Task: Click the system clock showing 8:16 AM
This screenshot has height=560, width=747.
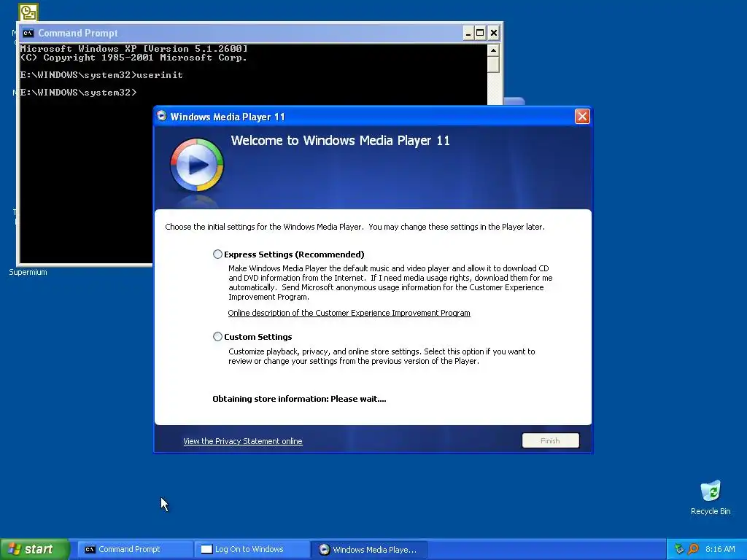Action: [x=720, y=549]
